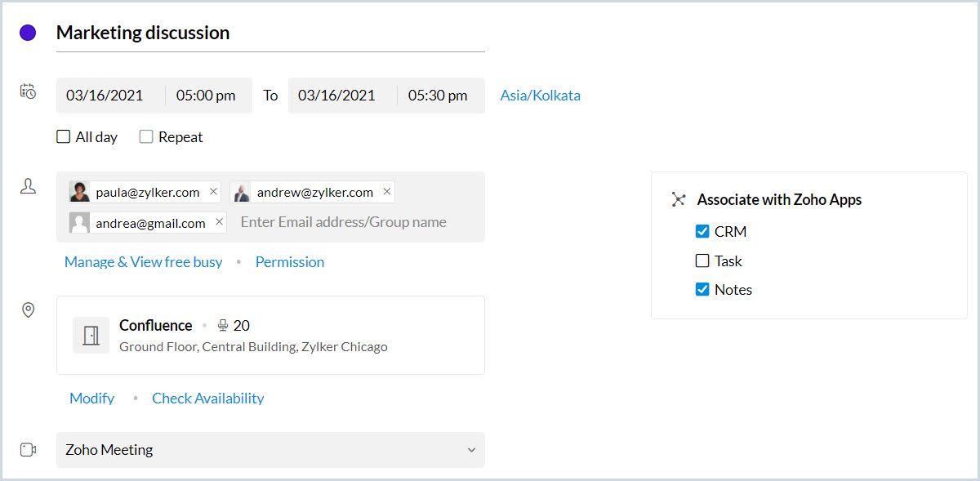The image size is (980, 481).
Task: Click paula@zylker.com avatar photo
Action: point(80,193)
